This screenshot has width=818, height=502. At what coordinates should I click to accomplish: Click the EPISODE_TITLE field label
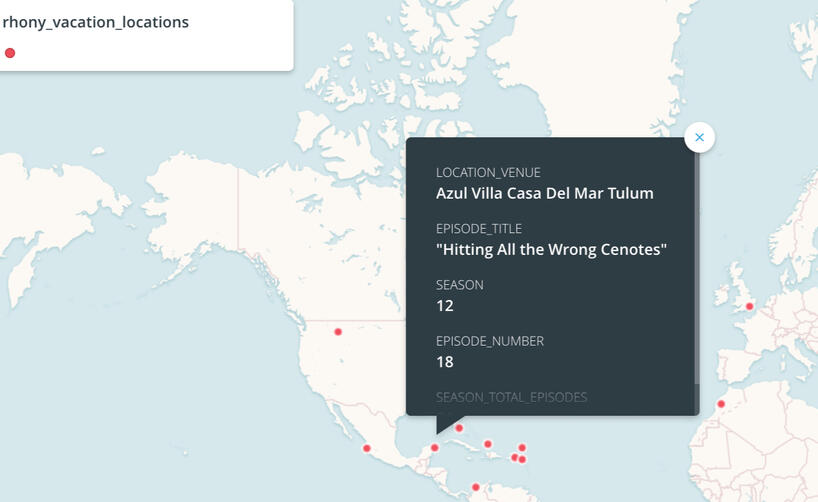[478, 228]
